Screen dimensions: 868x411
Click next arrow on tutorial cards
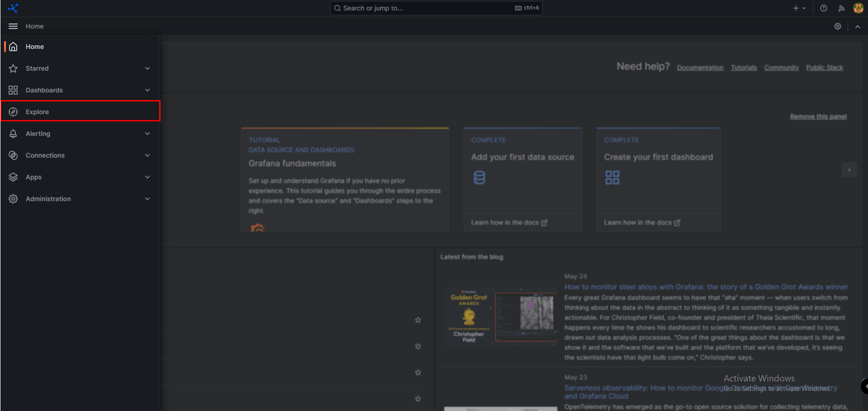click(x=849, y=170)
